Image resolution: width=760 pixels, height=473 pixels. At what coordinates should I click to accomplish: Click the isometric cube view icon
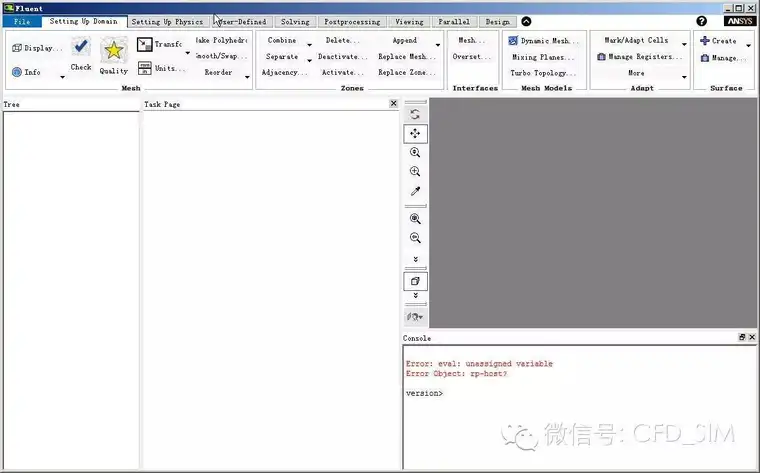[x=415, y=281]
